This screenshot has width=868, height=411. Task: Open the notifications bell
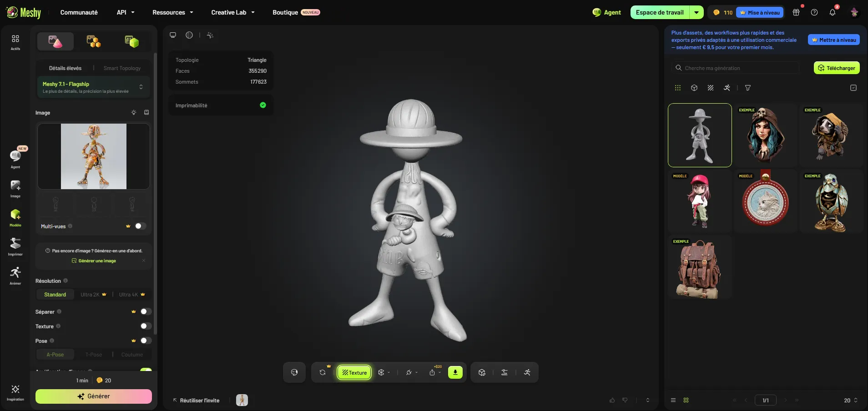click(x=833, y=12)
